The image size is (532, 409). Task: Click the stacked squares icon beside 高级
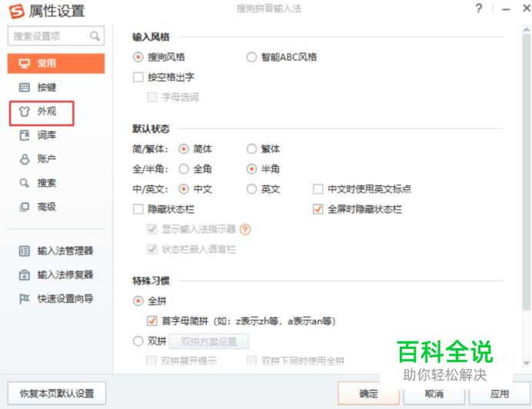tap(24, 207)
